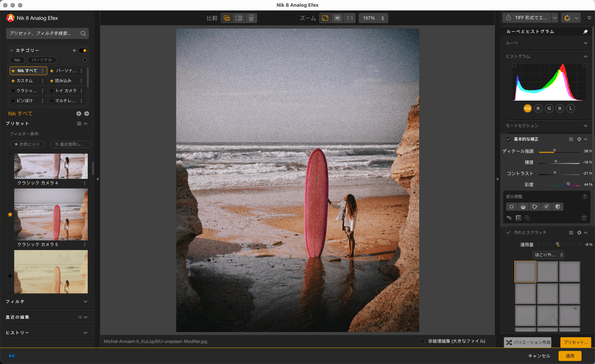This screenshot has width=595, height=364.
Task: Filter presets by recently used (最近使用し...)
Action: tap(71, 144)
